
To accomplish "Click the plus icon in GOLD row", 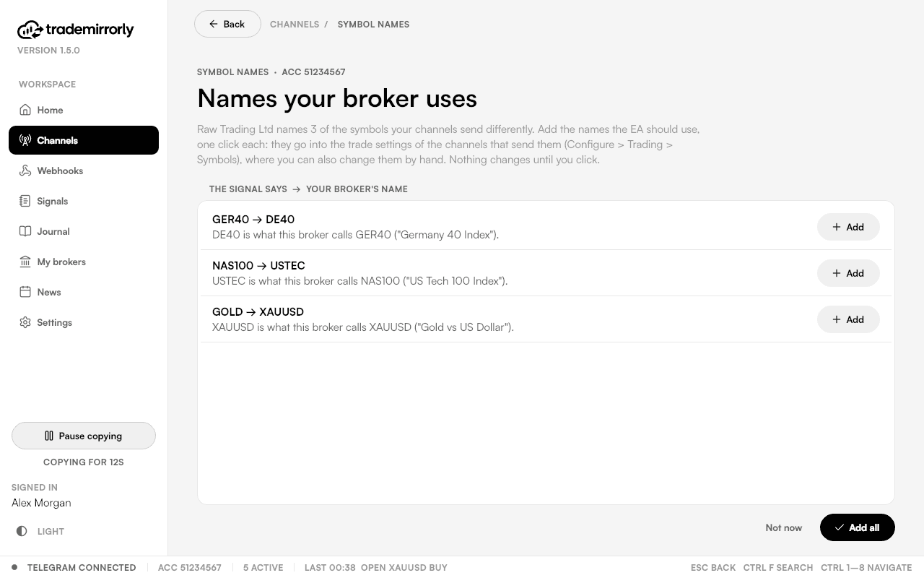I will (x=837, y=319).
